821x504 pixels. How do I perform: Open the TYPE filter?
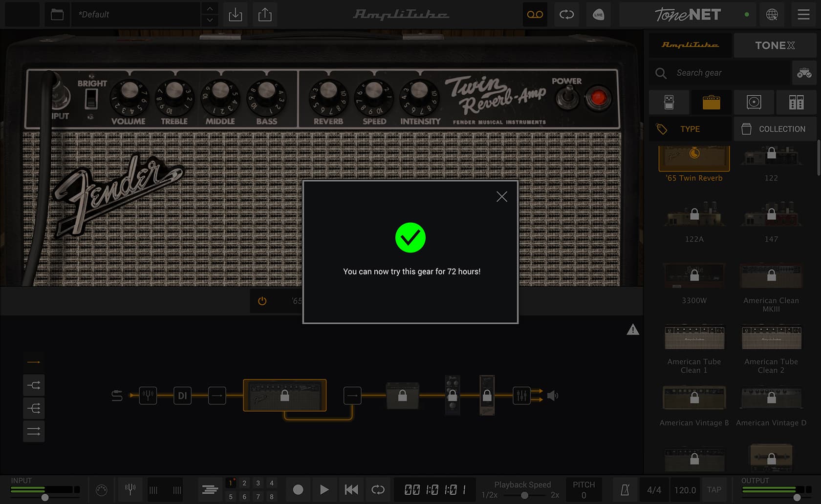pyautogui.click(x=690, y=129)
